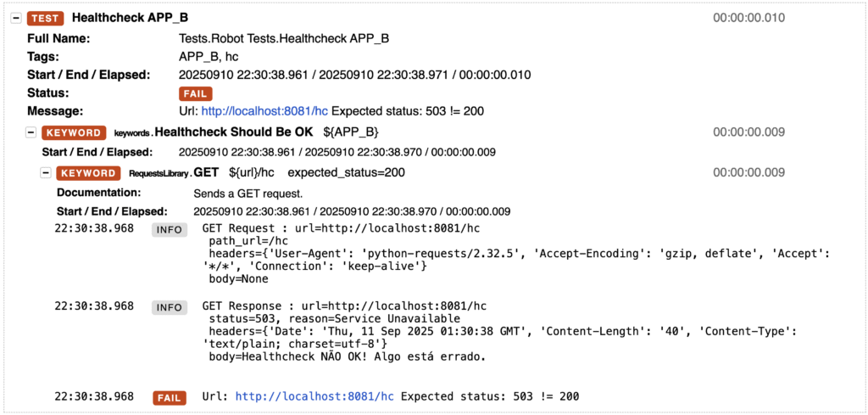Open the localhost:8081/hc link in FAIL log line
This screenshot has width=868, height=415.
(314, 396)
